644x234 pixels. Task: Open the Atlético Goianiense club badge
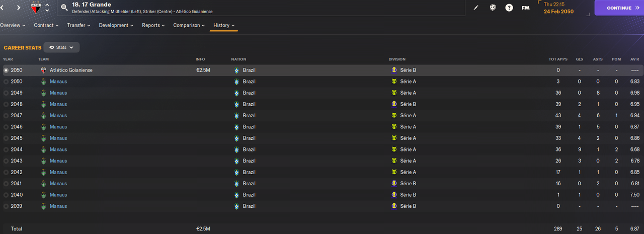(35, 8)
